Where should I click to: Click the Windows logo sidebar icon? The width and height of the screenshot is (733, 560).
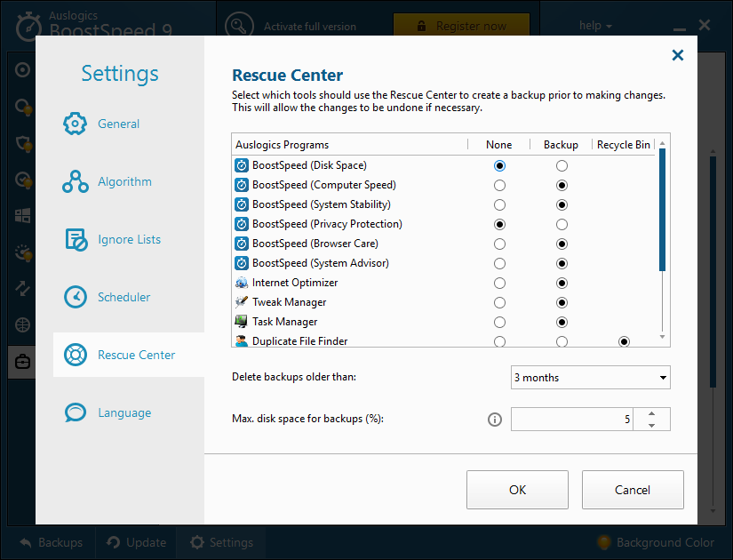[22, 216]
